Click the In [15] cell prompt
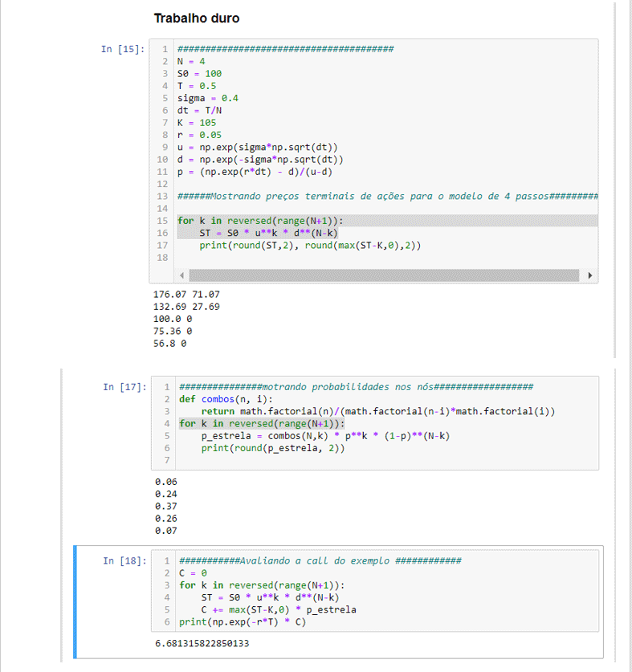632x672 pixels. coord(123,50)
